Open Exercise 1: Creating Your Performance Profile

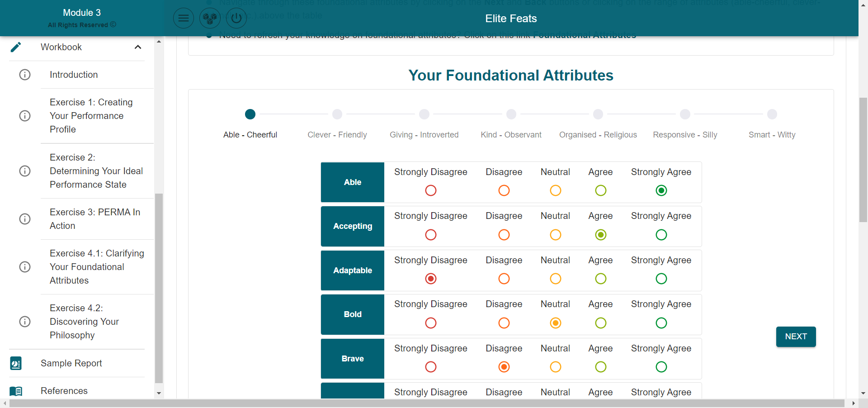pyautogui.click(x=91, y=116)
